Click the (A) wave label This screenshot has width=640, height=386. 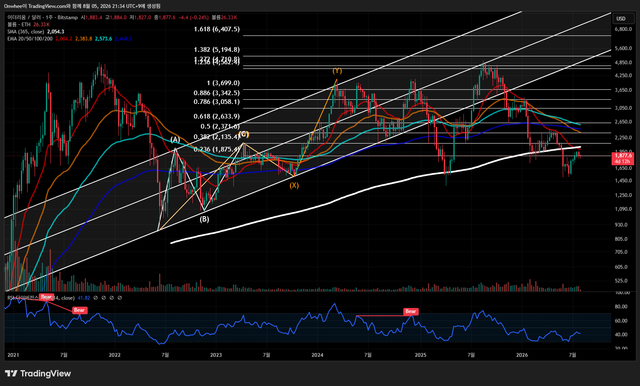point(175,140)
